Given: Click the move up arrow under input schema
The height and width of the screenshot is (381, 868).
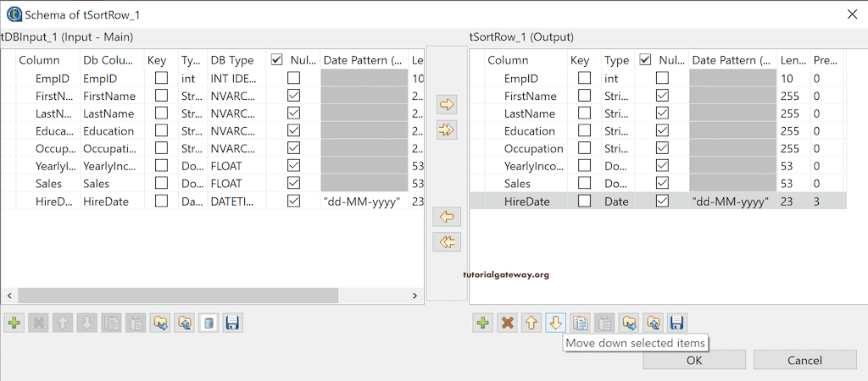Looking at the screenshot, I should click(x=63, y=323).
